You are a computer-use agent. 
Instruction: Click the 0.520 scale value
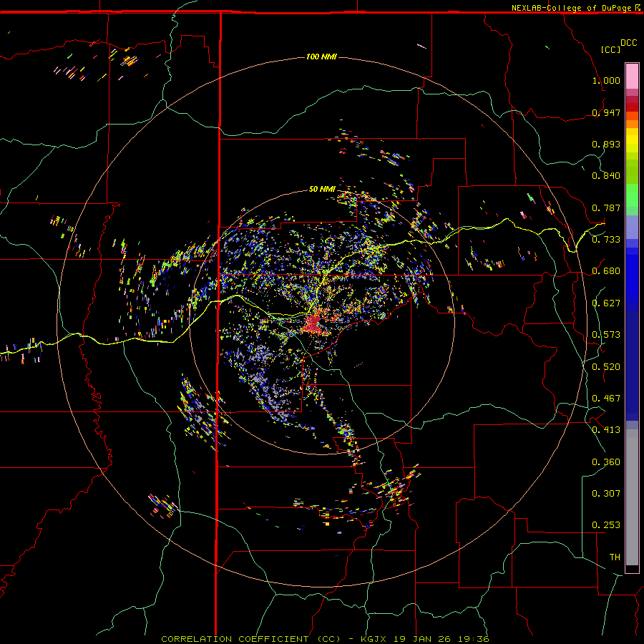pos(606,367)
